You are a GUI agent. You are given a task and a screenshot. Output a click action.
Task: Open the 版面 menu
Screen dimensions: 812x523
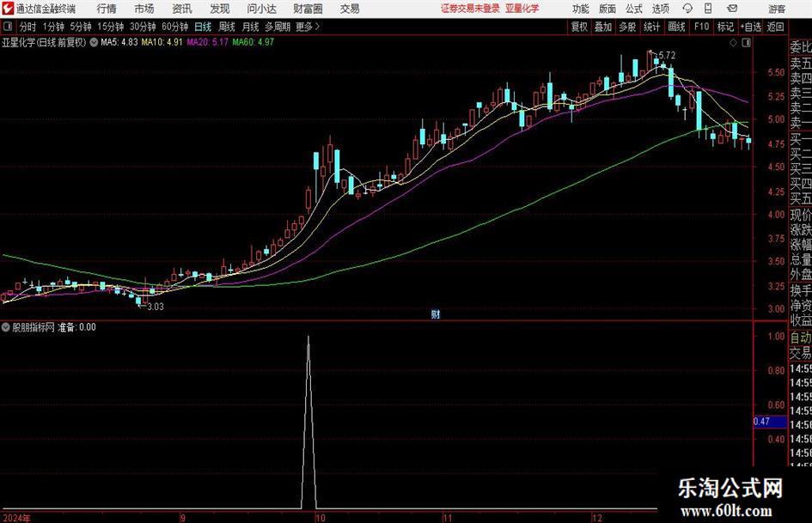[x=607, y=9]
